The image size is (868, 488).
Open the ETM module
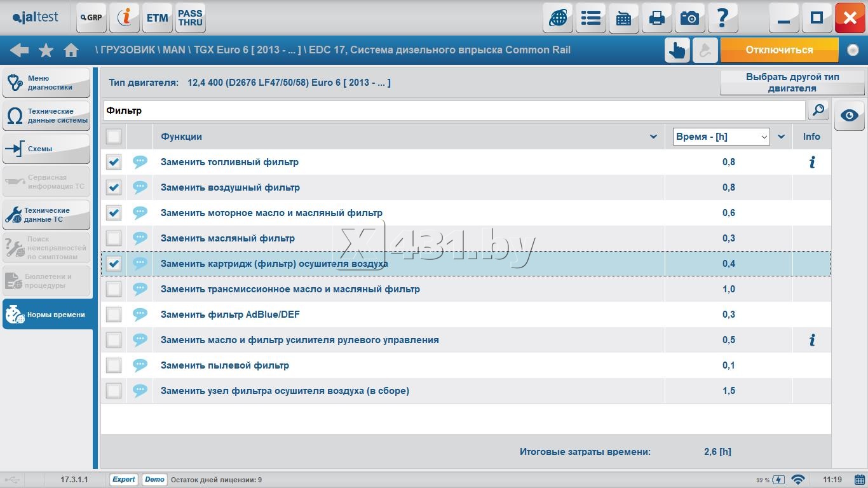pos(157,18)
